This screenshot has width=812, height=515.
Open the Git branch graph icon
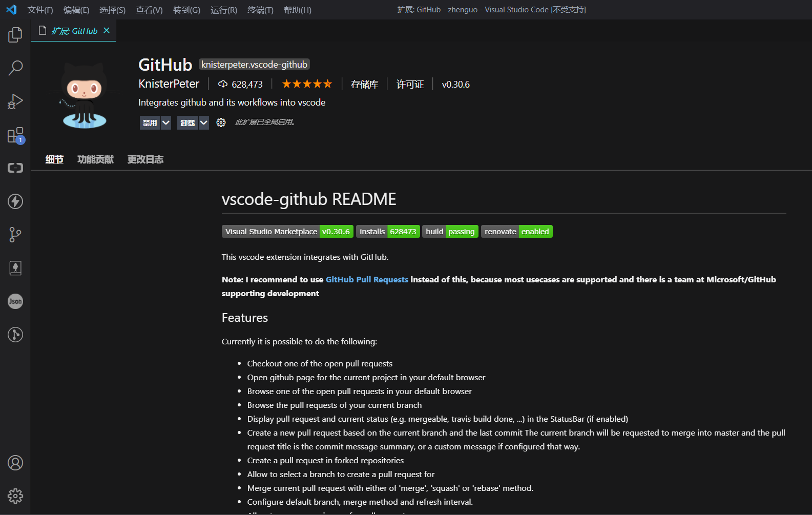tap(15, 235)
